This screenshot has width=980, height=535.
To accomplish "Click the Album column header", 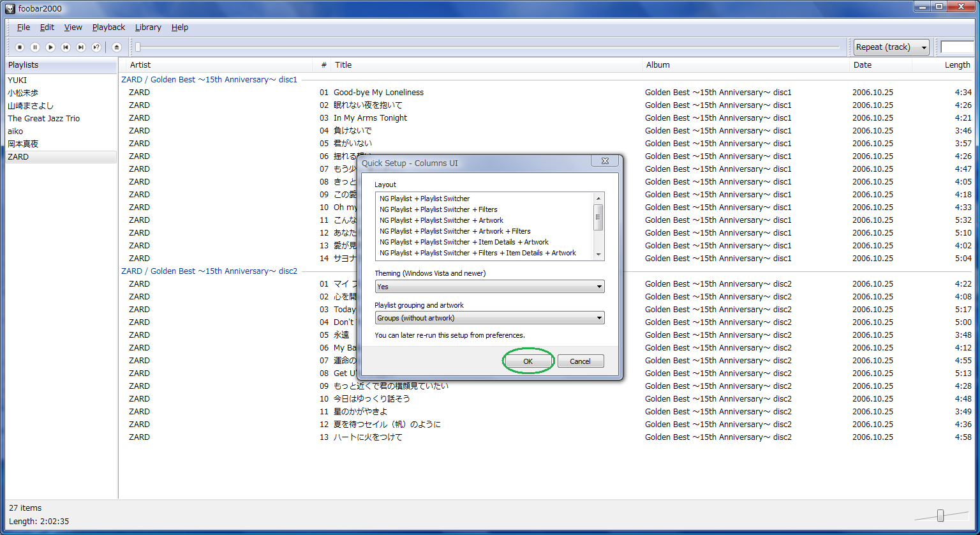I will coord(746,65).
